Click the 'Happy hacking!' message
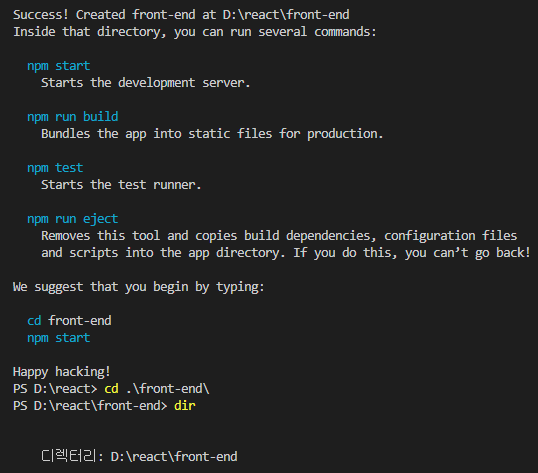 62,372
